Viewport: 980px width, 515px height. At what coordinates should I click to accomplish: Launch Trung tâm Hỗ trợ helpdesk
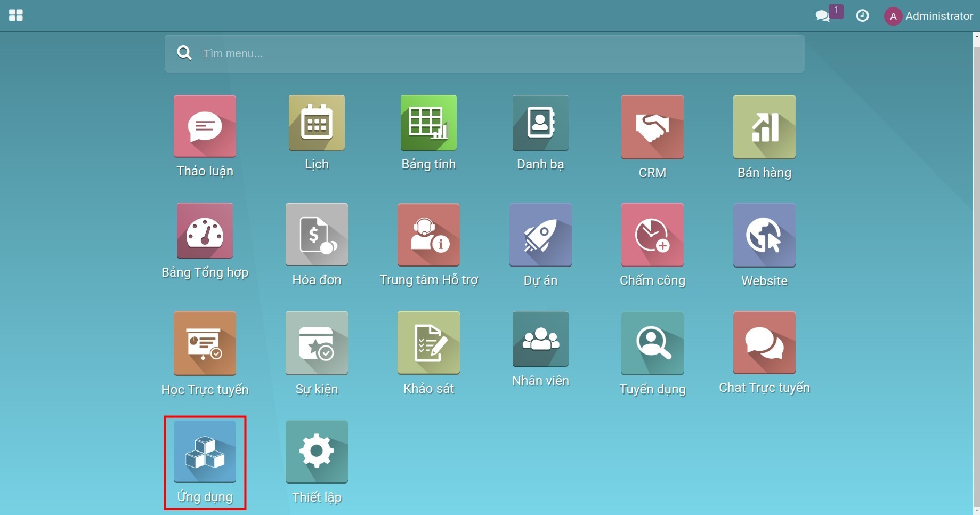[x=428, y=235]
